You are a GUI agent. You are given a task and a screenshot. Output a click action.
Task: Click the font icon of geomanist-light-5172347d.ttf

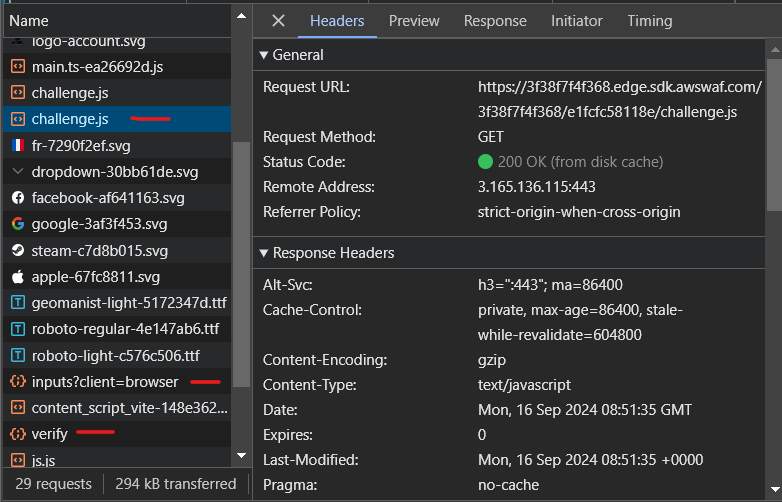(18, 303)
